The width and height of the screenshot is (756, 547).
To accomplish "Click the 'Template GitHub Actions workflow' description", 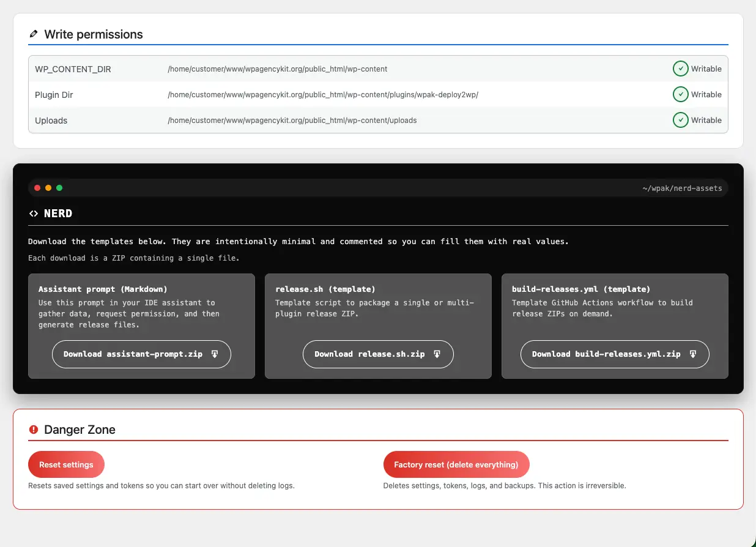I will click(602, 308).
